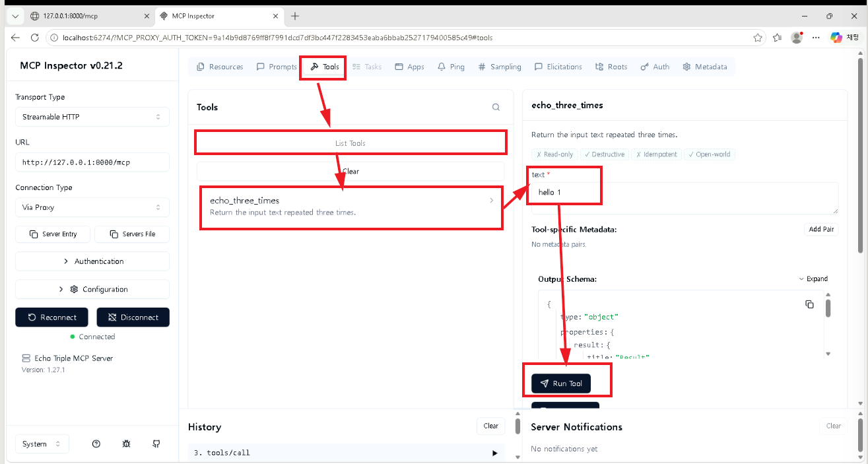Expand the Authentication section
This screenshot has width=868, height=464.
pos(92,261)
